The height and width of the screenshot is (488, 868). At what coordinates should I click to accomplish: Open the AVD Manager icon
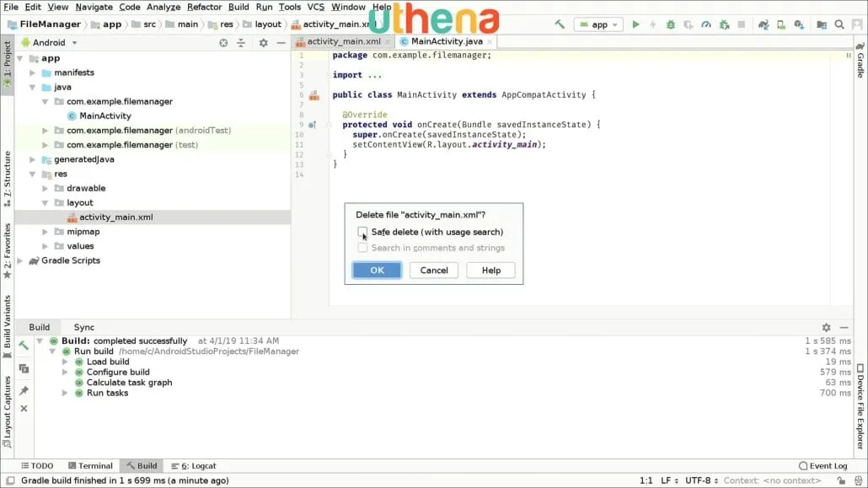click(x=781, y=24)
